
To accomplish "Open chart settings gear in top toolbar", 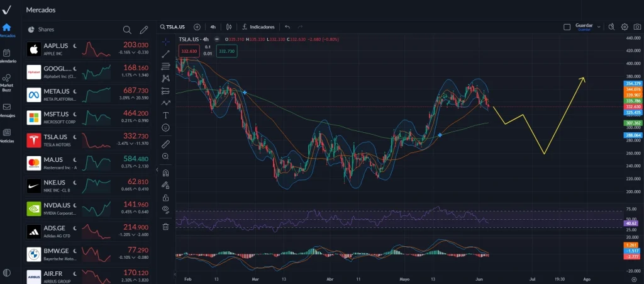I will tap(625, 26).
